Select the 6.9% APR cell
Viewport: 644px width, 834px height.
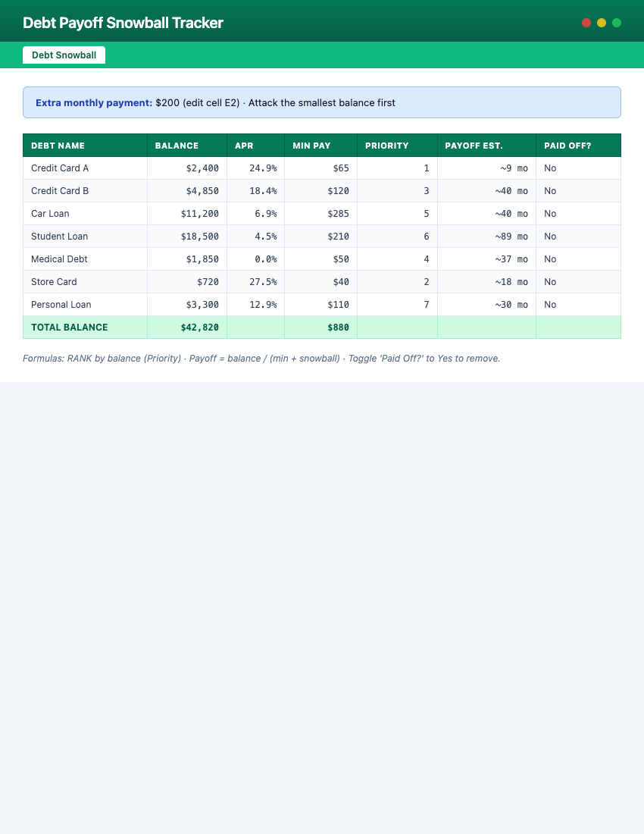pyautogui.click(x=255, y=214)
